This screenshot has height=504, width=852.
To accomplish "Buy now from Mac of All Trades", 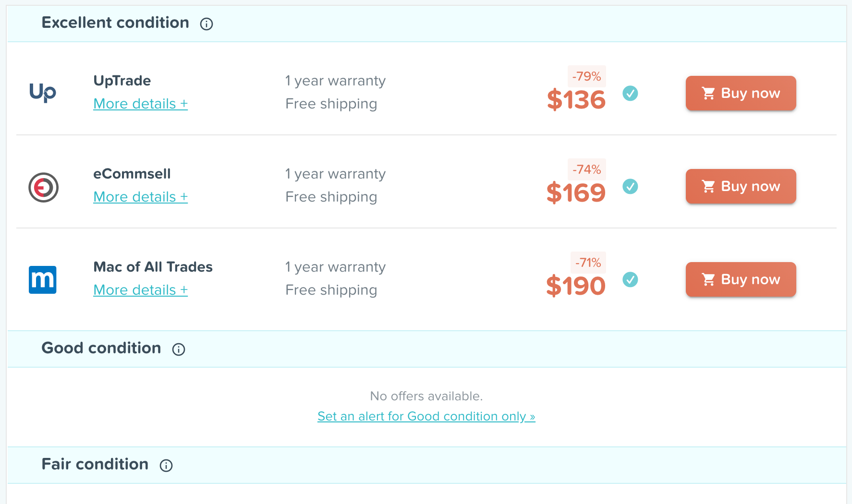I will coord(741,279).
